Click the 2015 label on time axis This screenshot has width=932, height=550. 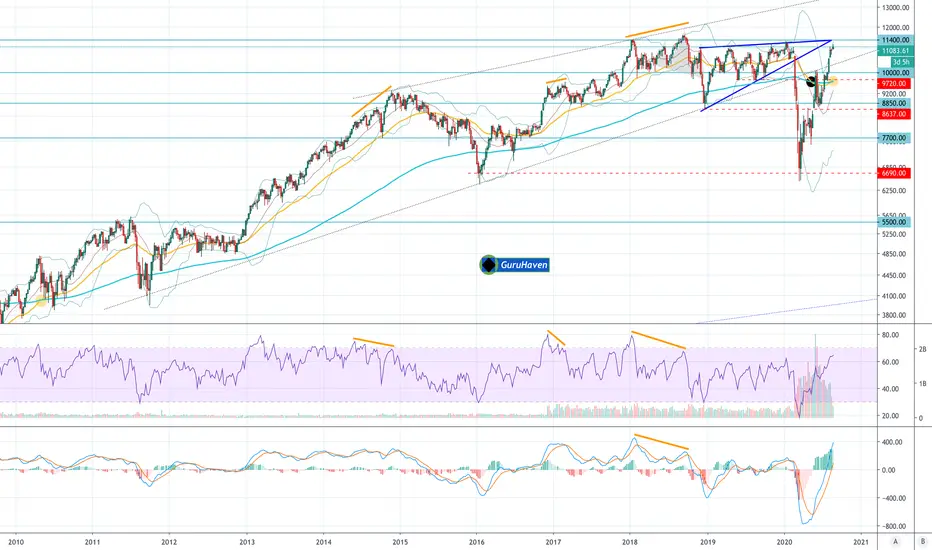point(400,542)
